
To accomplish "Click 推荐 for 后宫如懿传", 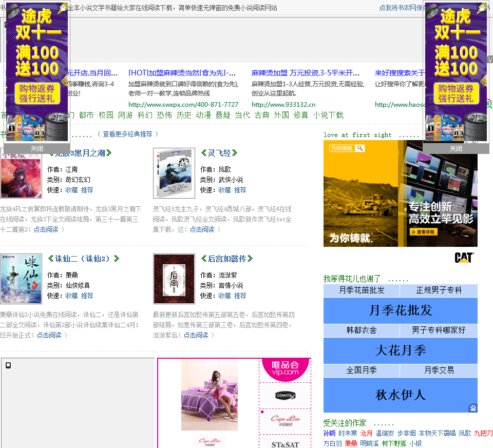I will [240, 296].
